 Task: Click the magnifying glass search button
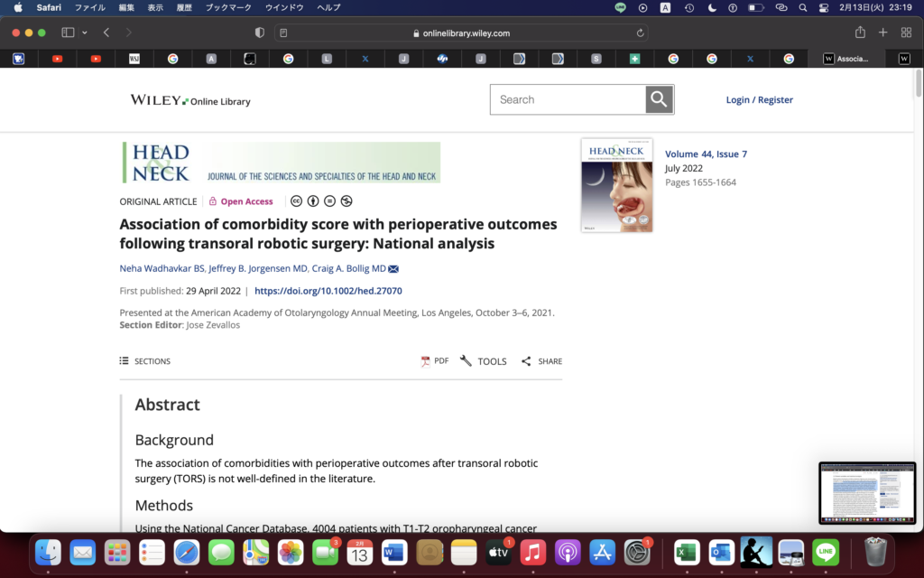click(x=660, y=99)
